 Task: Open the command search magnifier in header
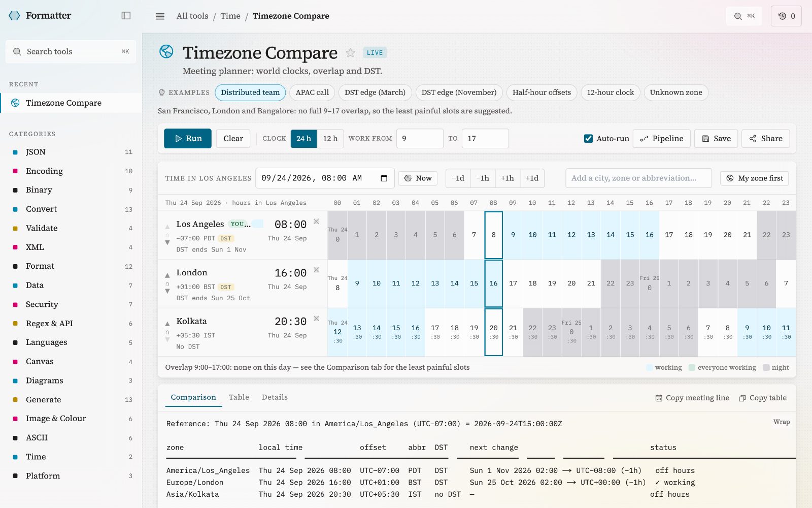[x=745, y=16]
